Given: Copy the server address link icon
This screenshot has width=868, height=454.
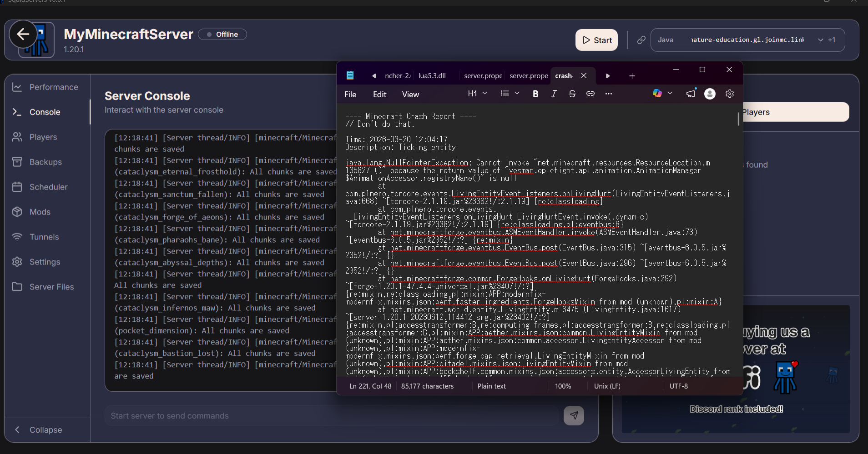Looking at the screenshot, I should pyautogui.click(x=641, y=40).
